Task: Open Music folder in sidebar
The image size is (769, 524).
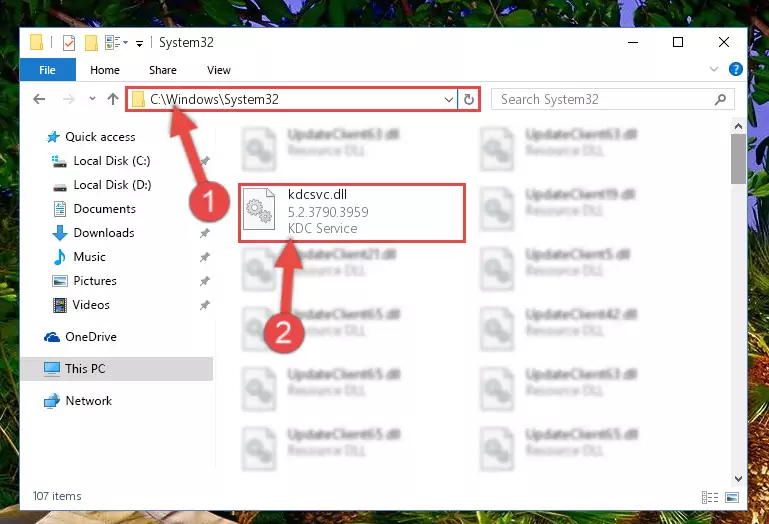Action: (89, 257)
